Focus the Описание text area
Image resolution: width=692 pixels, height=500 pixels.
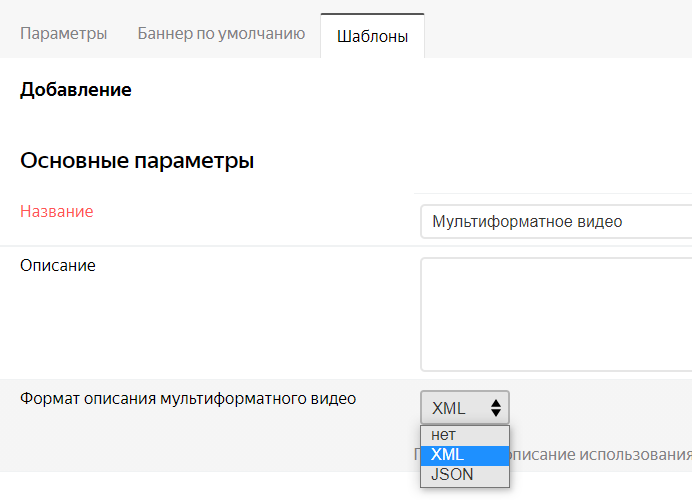point(556,314)
